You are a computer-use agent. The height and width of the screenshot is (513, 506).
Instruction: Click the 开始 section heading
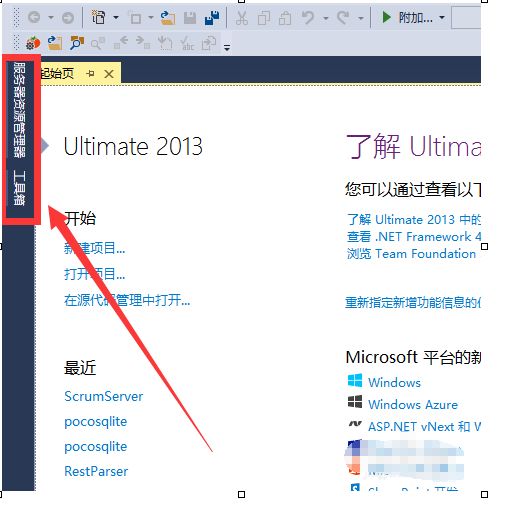[80, 219]
